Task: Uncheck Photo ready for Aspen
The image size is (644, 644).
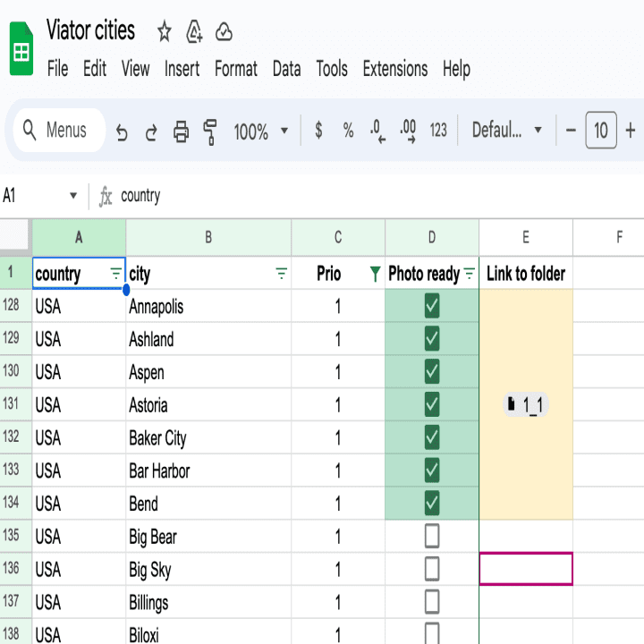Action: 432,371
